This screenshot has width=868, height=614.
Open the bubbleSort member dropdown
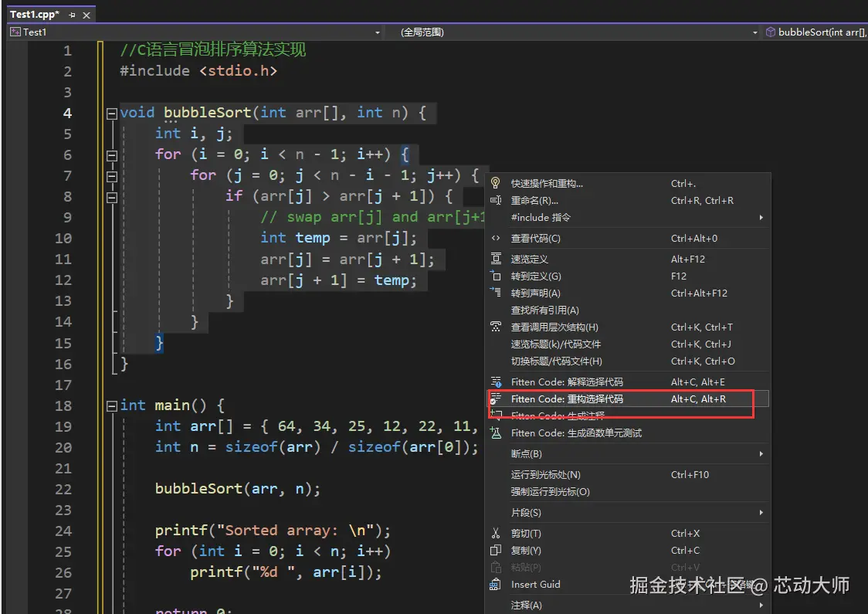coord(815,32)
